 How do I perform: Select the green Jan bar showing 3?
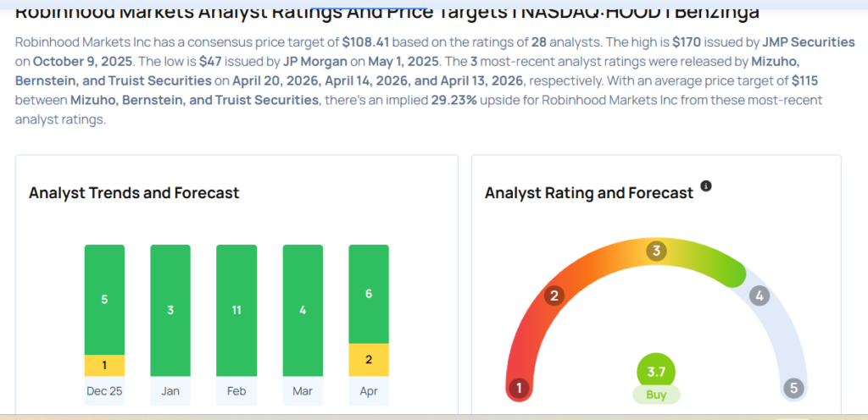170,310
